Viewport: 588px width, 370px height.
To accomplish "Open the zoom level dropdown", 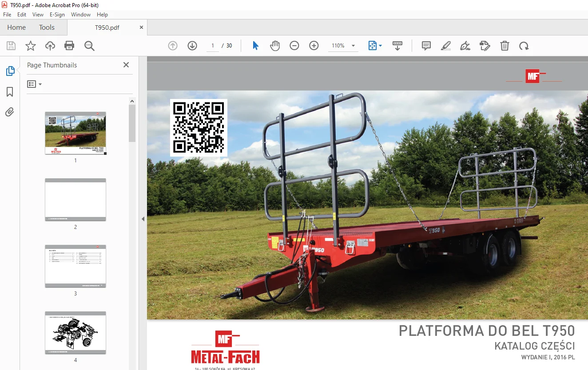I will click(353, 46).
